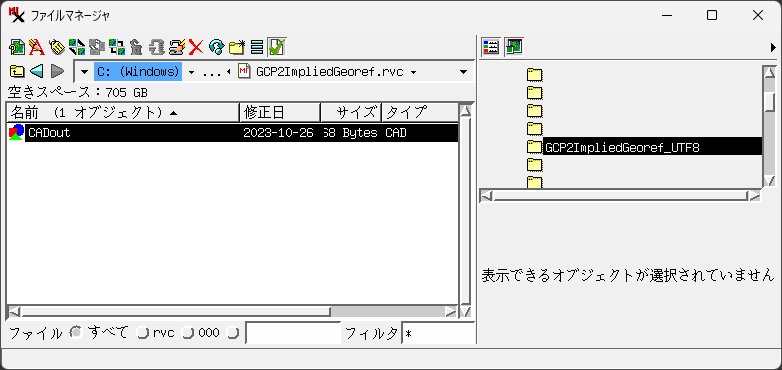Open dropdown after GCP2ImpliedGeoref.rvc

[x=413, y=72]
